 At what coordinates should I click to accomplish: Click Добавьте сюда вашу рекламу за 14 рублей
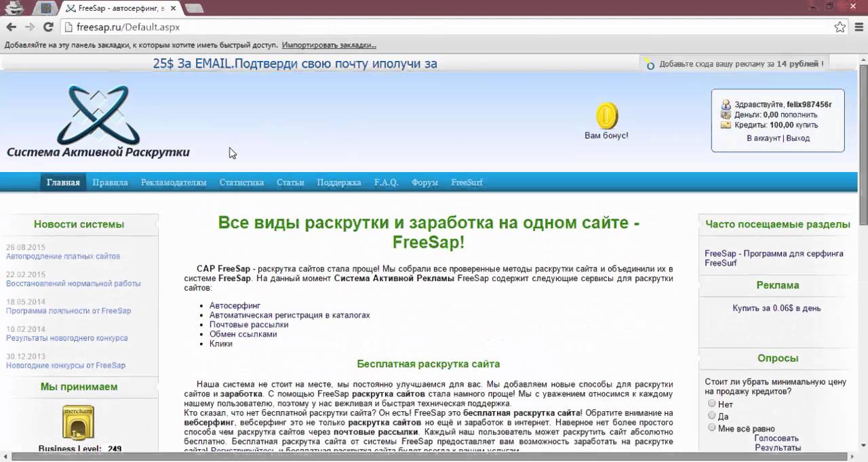(x=741, y=64)
